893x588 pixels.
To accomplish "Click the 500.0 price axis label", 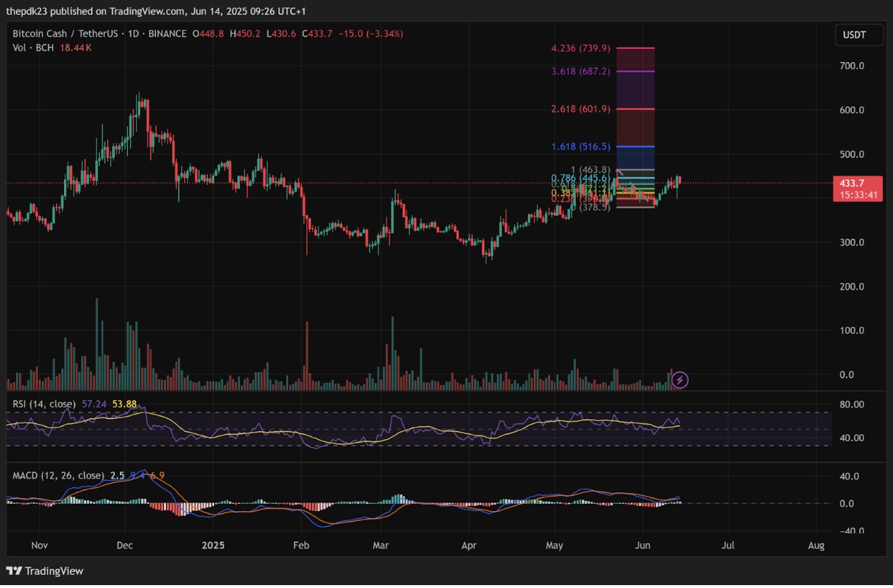I will (851, 155).
